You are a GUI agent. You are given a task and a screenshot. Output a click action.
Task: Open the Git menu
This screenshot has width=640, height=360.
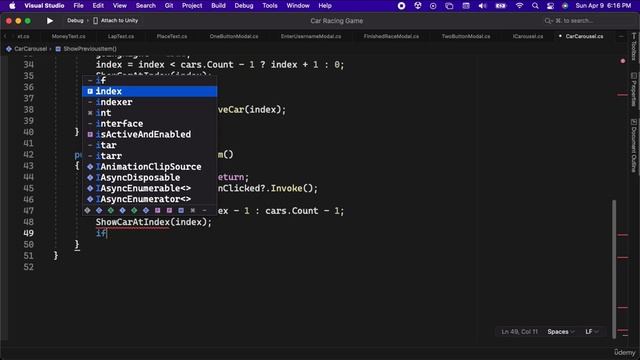pyautogui.click(x=169, y=6)
